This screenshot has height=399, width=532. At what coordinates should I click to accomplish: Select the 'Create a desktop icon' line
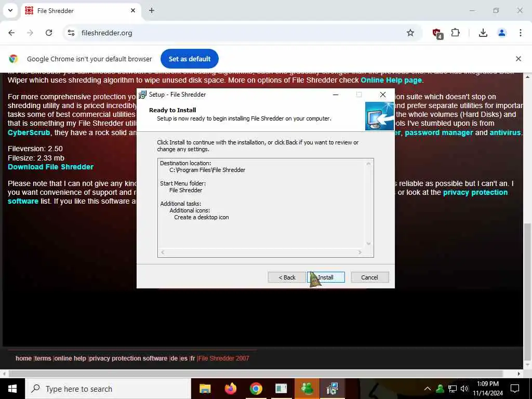click(x=202, y=217)
